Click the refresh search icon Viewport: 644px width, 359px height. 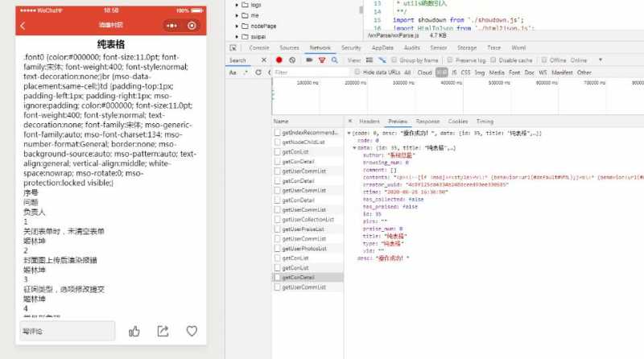[258, 72]
